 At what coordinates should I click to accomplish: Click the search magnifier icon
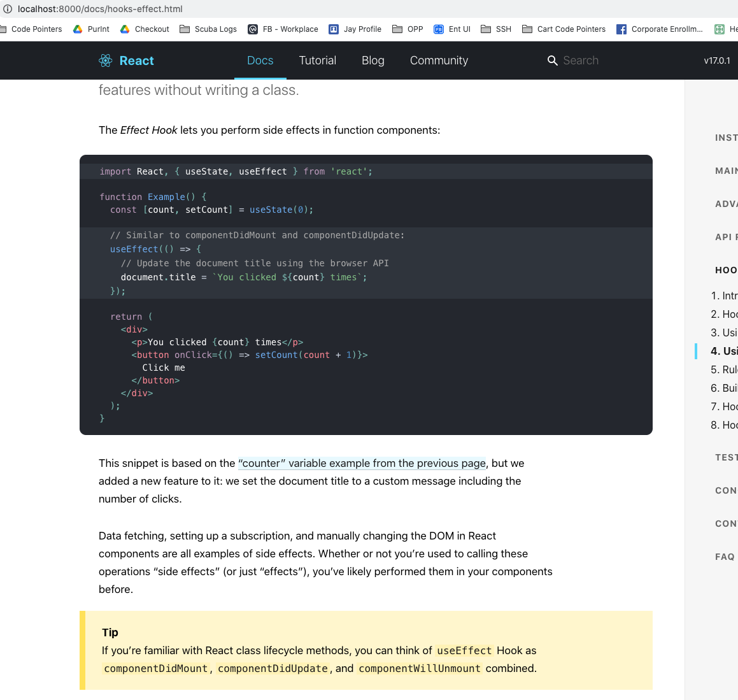coord(552,61)
